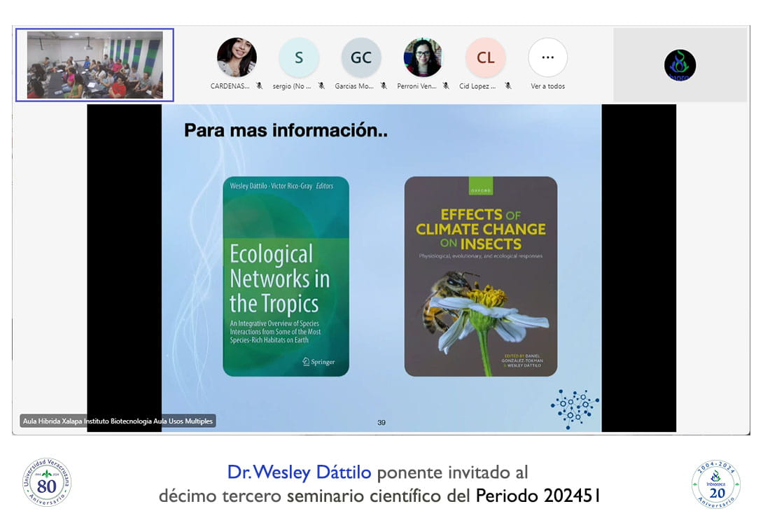
Task: Click the Ecological Networks in the Tropics cover
Action: (x=286, y=276)
